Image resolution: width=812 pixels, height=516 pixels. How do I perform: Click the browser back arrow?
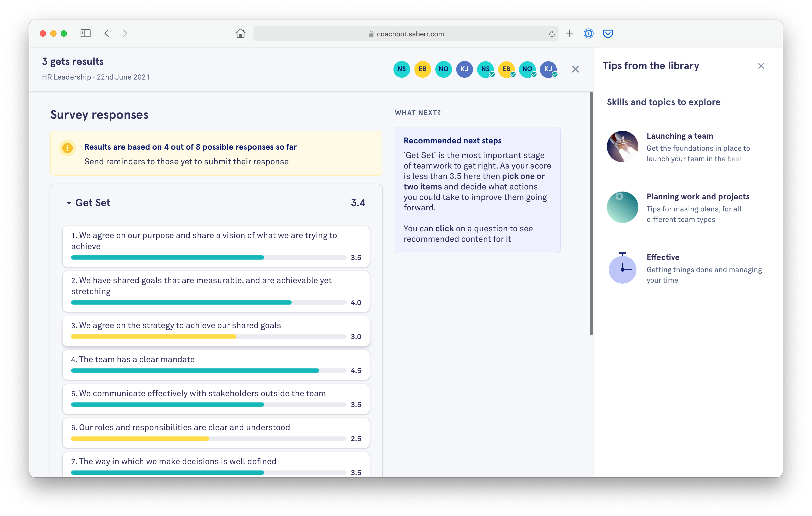[x=107, y=33]
